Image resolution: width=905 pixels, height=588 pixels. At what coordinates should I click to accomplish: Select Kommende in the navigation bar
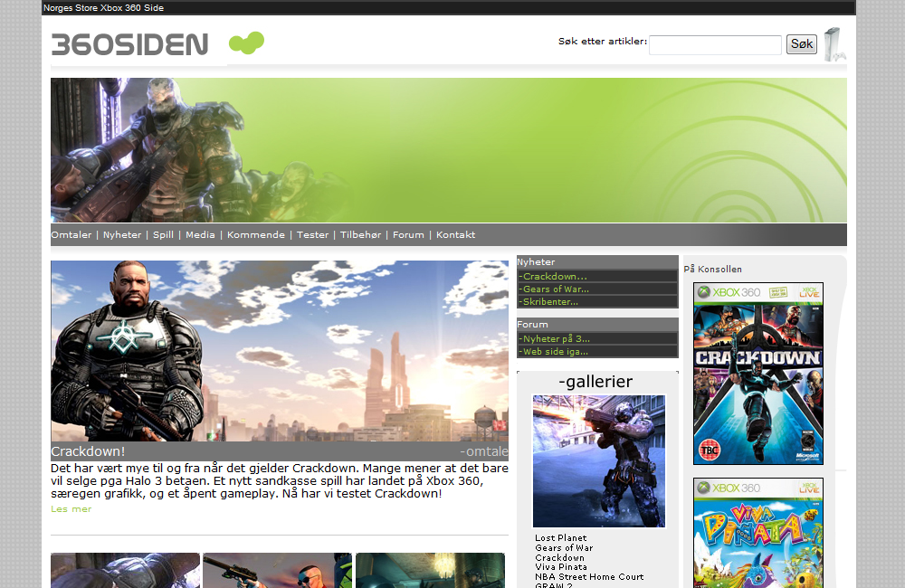point(256,235)
